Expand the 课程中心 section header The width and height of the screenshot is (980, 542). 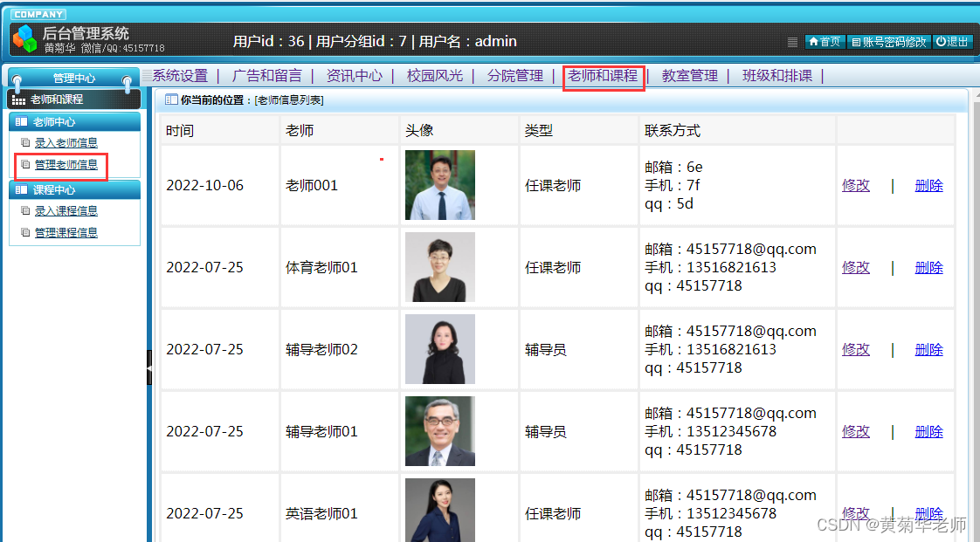(74, 189)
